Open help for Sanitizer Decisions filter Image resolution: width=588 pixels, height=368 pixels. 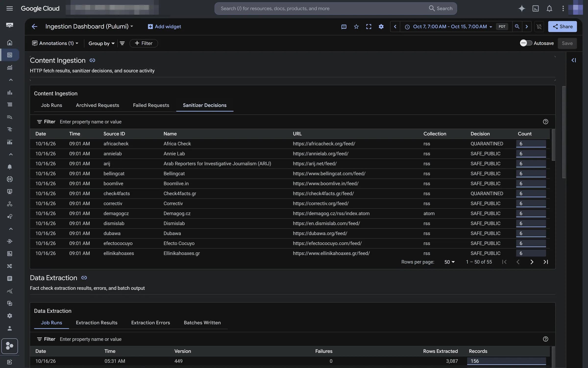[x=545, y=122]
